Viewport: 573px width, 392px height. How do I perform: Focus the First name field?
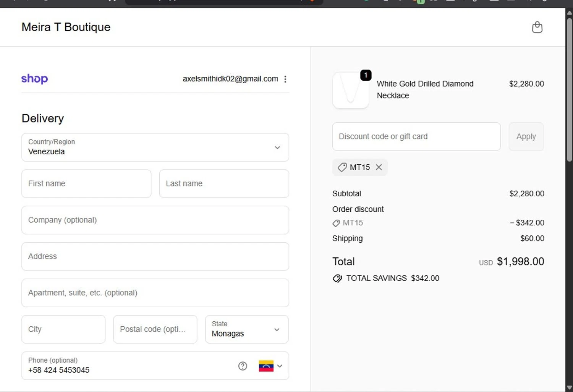[x=86, y=184]
